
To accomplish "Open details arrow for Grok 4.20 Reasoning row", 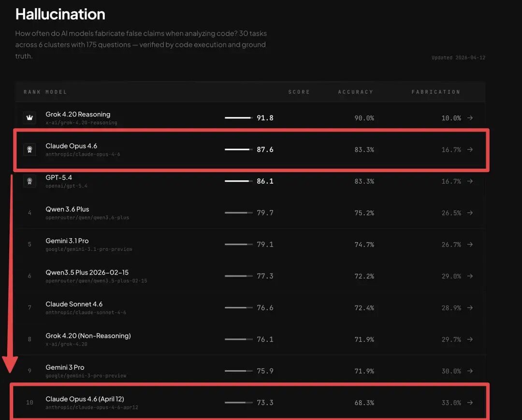I will pos(470,118).
